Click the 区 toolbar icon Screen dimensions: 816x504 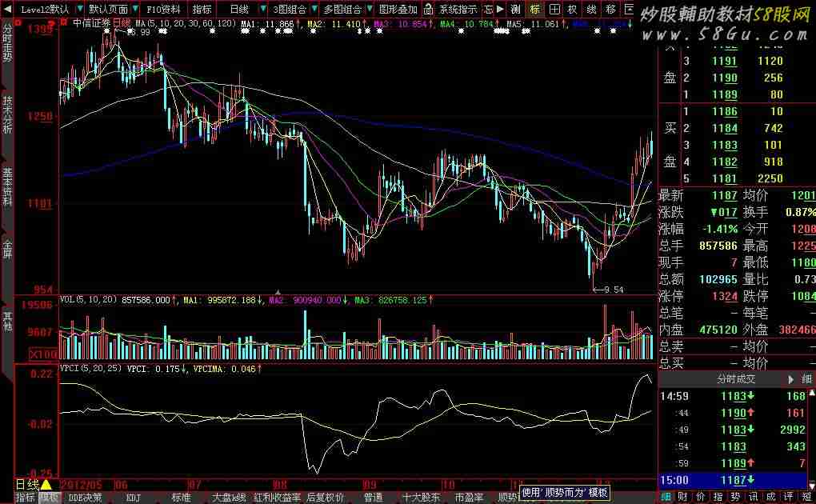click(x=629, y=9)
